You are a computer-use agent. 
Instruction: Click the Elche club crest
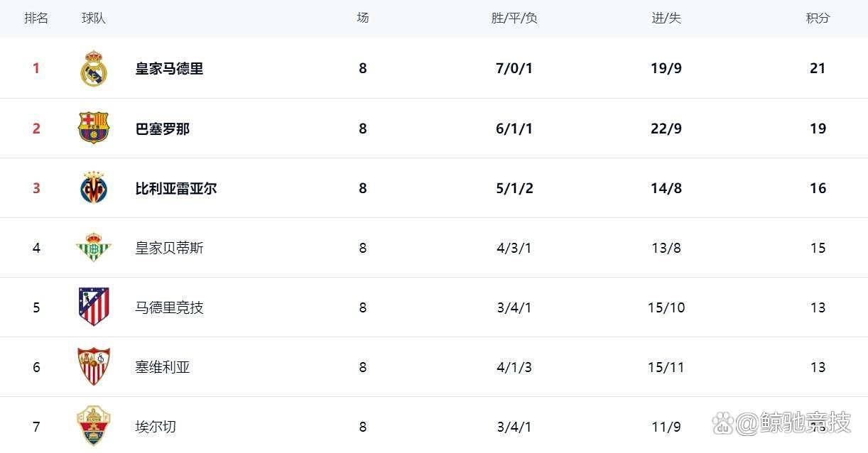(94, 426)
